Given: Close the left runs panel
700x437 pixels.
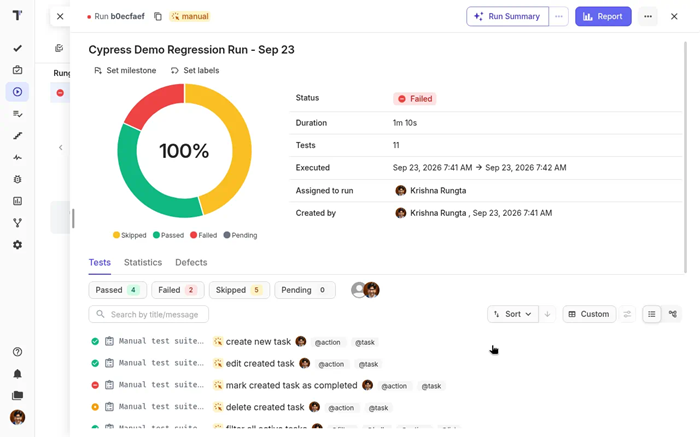Looking at the screenshot, I should (60, 17).
